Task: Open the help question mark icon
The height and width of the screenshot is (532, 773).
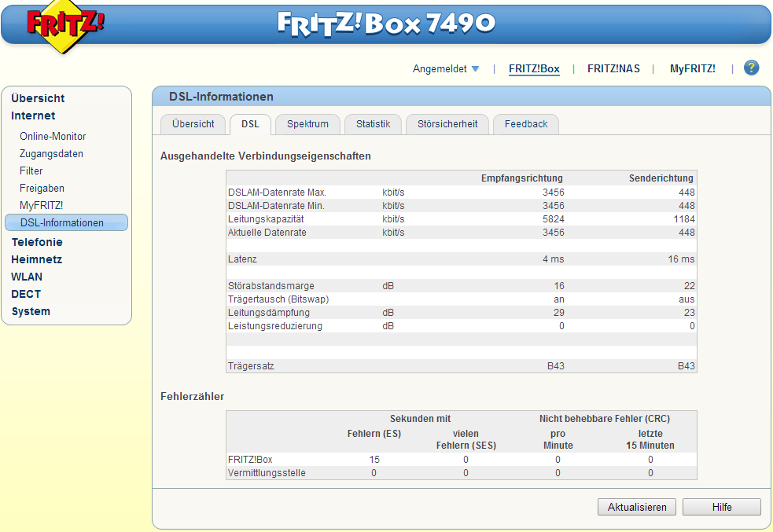Action: tap(751, 68)
